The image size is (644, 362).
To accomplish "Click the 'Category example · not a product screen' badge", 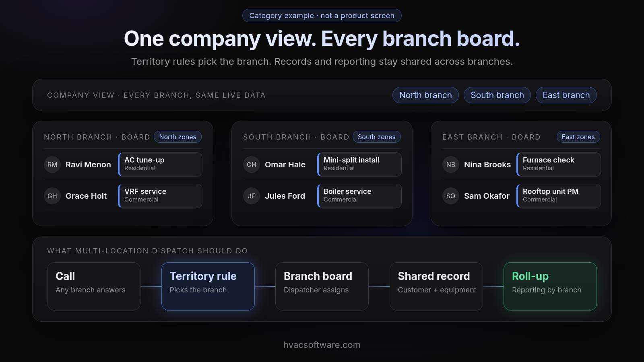I will (322, 16).
